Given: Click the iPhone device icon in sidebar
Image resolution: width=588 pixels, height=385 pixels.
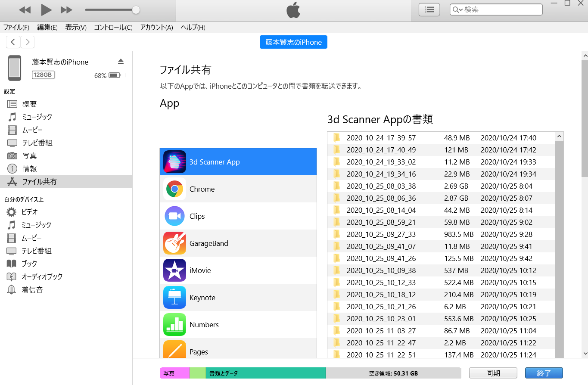Looking at the screenshot, I should tap(15, 68).
